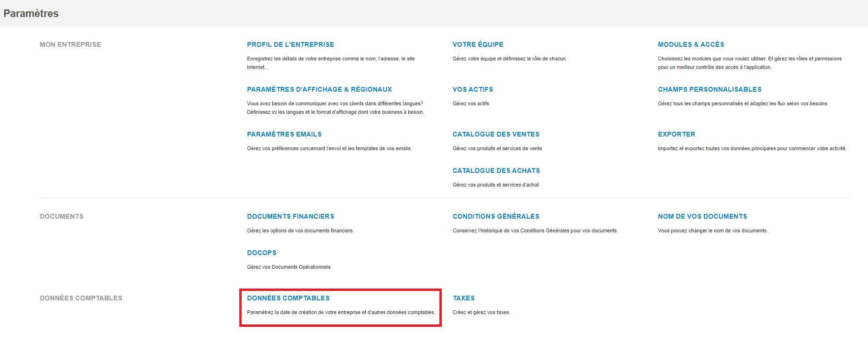The width and height of the screenshot is (868, 341).
Task: Click the 'Gérez vos actifs' description
Action: coord(471,103)
